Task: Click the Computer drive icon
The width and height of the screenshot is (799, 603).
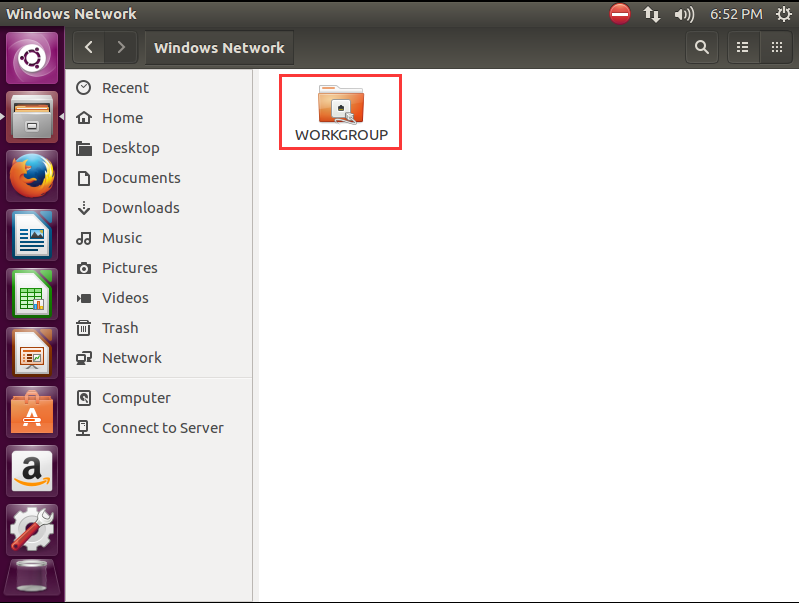Action: tap(84, 398)
